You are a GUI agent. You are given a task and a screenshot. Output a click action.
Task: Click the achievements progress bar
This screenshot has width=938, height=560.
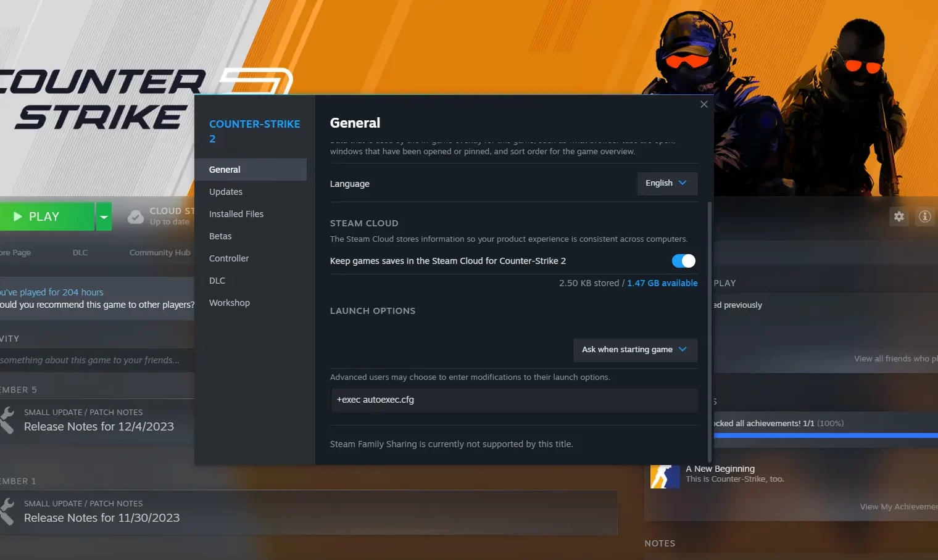coord(826,435)
